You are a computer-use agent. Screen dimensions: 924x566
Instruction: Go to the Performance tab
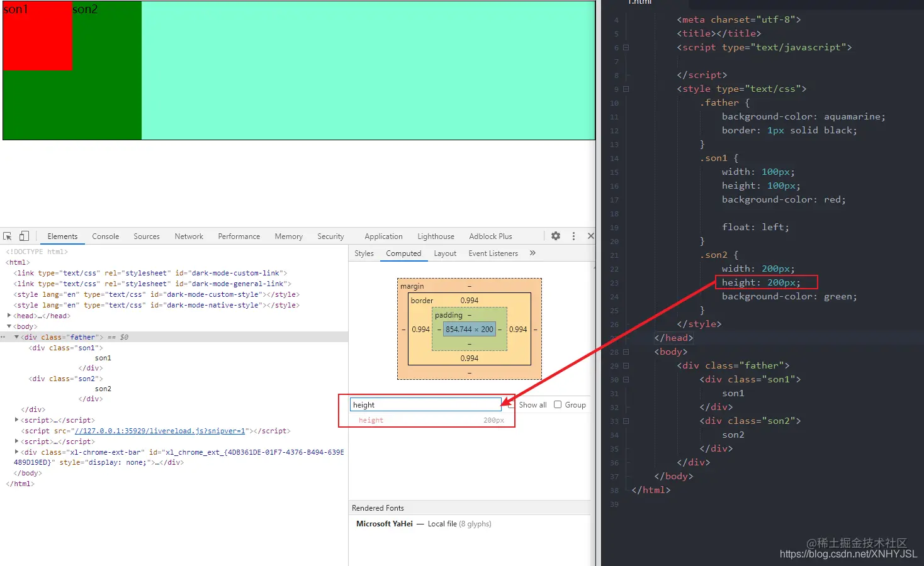(239, 236)
